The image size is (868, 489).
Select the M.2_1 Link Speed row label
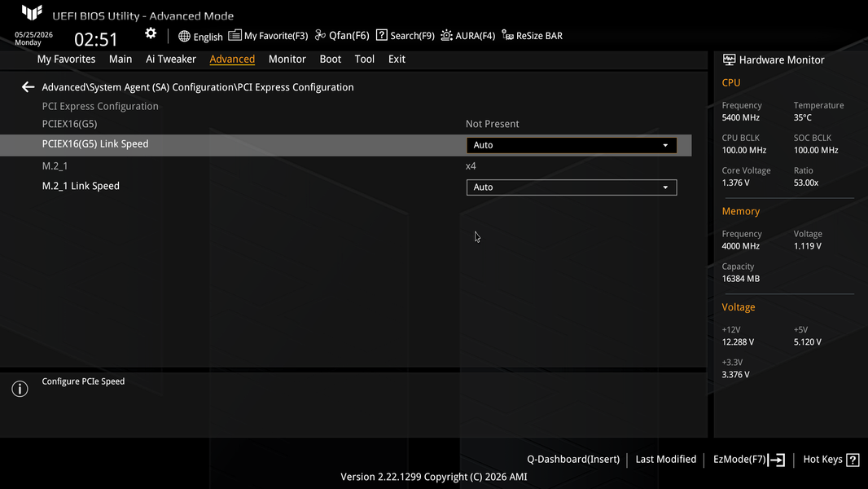point(81,186)
